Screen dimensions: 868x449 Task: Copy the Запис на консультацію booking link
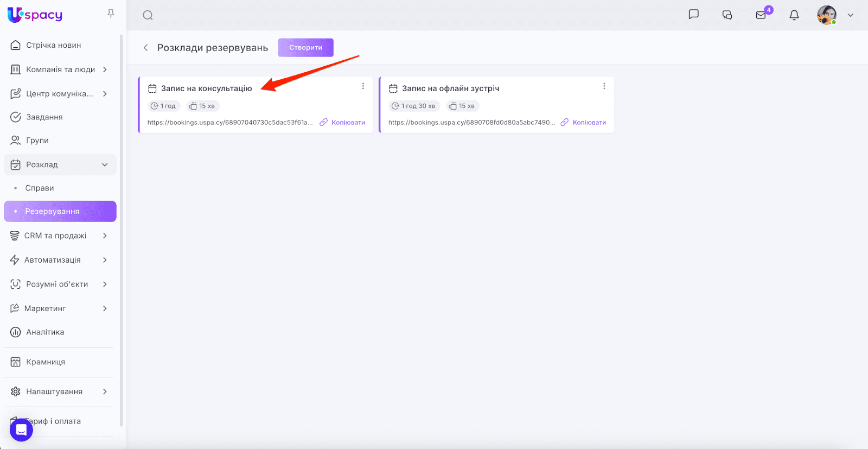click(342, 123)
